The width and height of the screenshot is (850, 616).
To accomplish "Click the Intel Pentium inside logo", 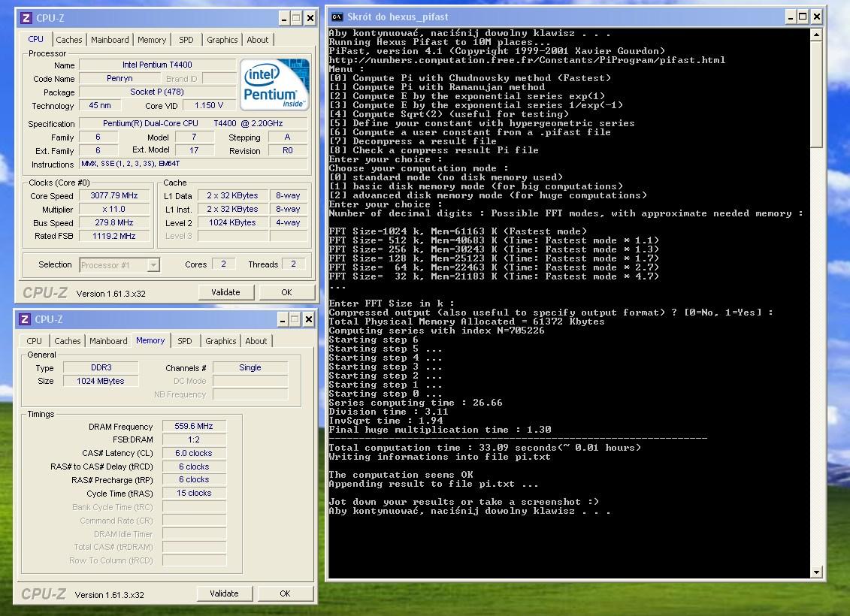I will 274,85.
